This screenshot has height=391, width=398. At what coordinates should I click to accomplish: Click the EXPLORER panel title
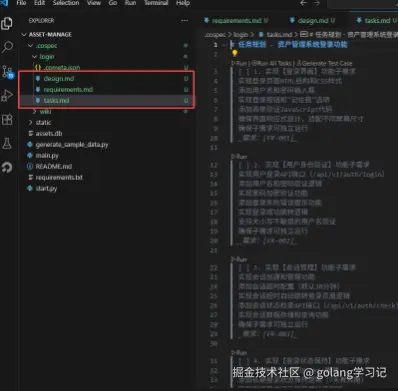pos(41,21)
